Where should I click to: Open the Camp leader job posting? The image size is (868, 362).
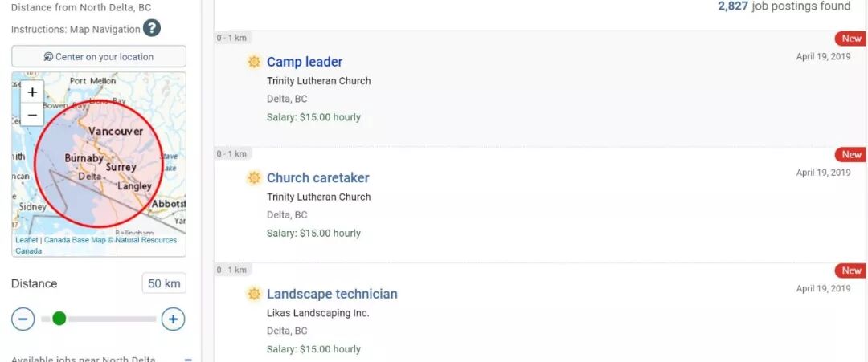[x=305, y=62]
